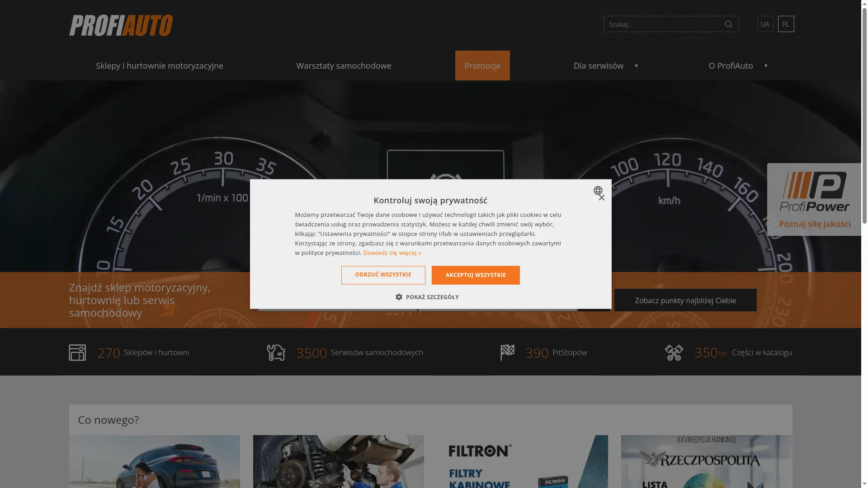The width and height of the screenshot is (868, 488).
Task: Open Warsztaty samochodowe menu item
Action: (x=344, y=66)
